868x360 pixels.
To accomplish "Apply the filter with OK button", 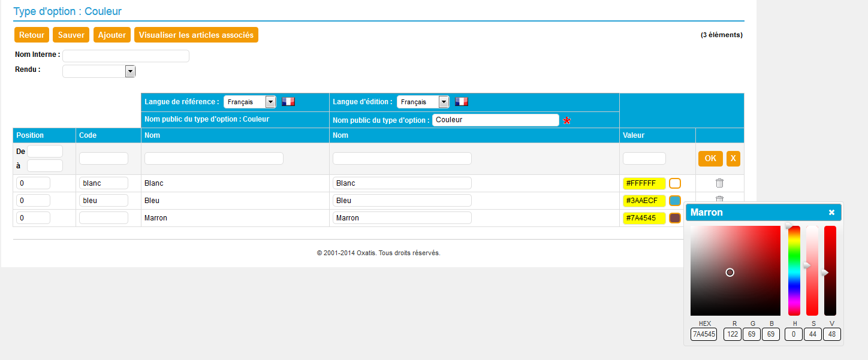I will 710,159.
